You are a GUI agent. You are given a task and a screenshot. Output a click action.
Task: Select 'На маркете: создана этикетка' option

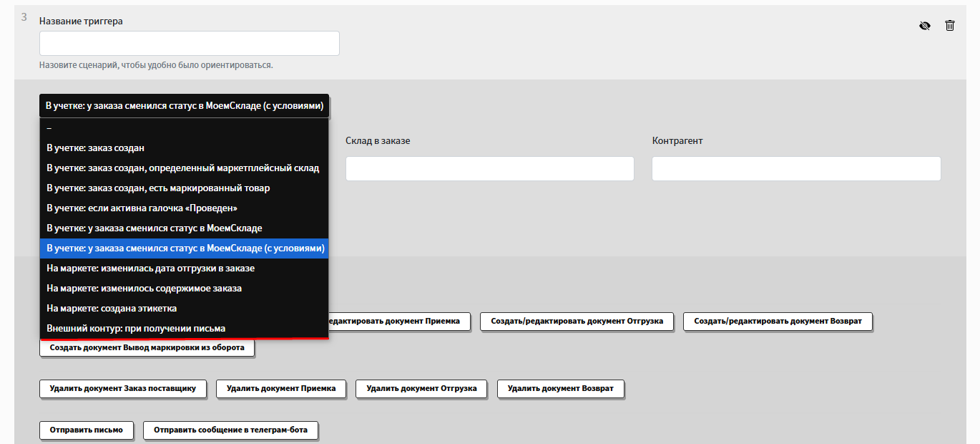point(185,309)
